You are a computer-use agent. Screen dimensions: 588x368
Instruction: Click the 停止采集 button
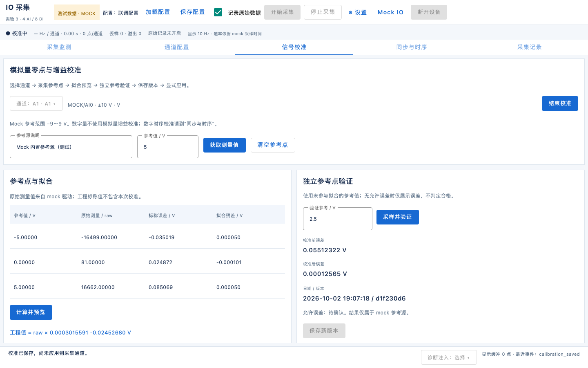(323, 12)
